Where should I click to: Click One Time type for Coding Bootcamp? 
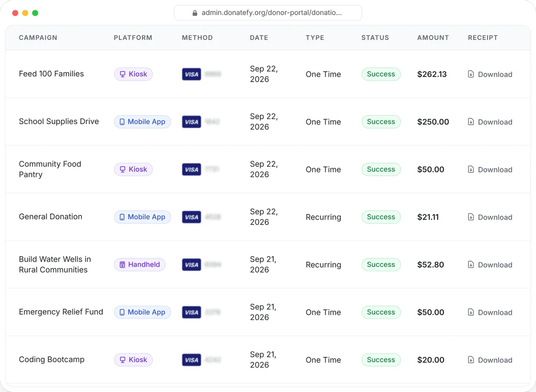pyautogui.click(x=324, y=359)
